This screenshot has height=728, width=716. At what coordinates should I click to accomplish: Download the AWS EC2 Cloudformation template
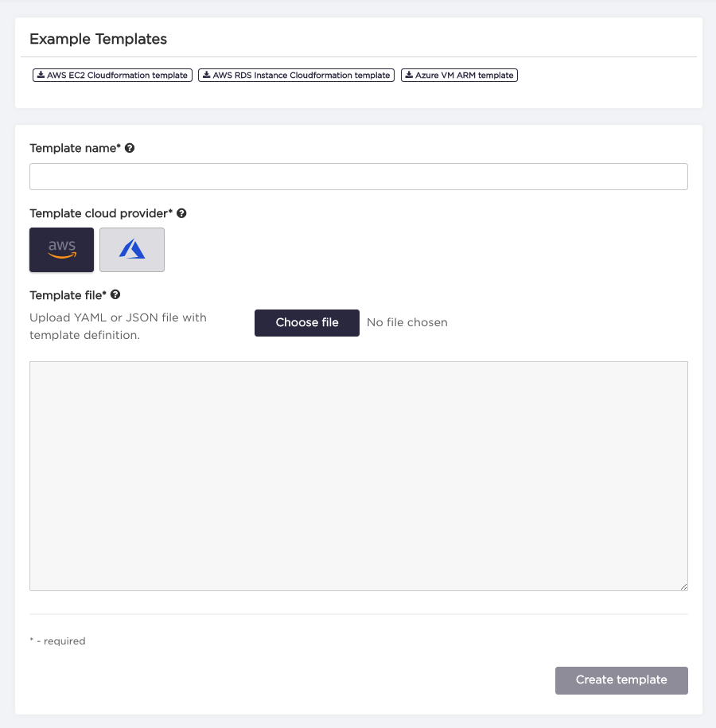click(x=111, y=75)
